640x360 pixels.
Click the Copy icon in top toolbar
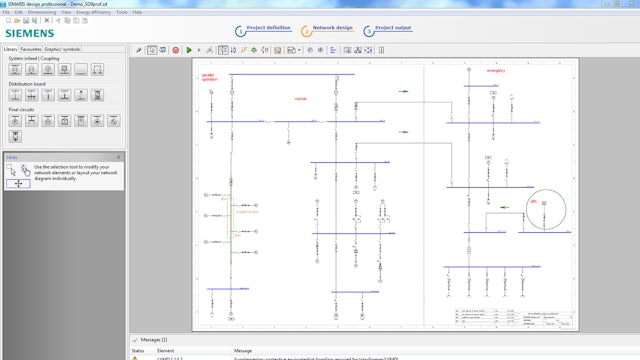67,20
